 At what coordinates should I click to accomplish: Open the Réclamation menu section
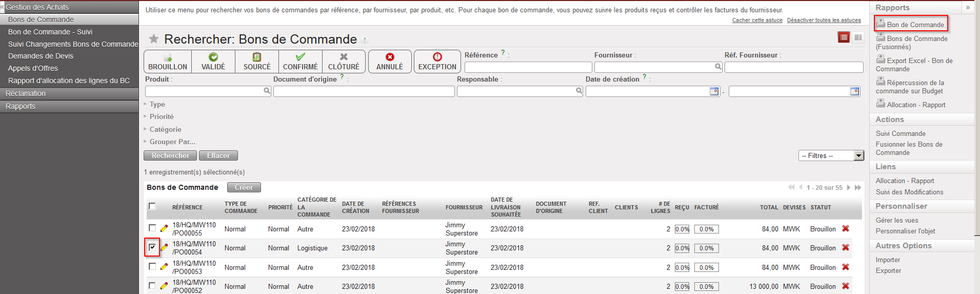[x=26, y=93]
